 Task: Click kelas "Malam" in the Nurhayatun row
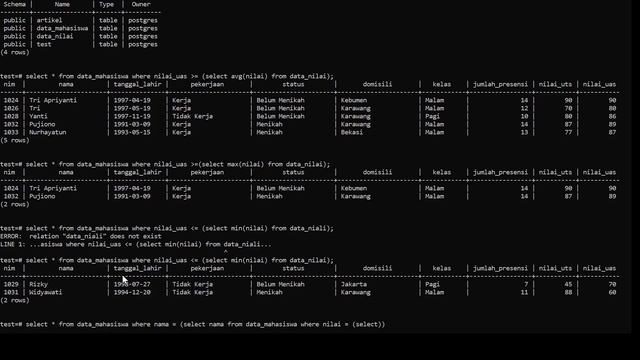434,132
